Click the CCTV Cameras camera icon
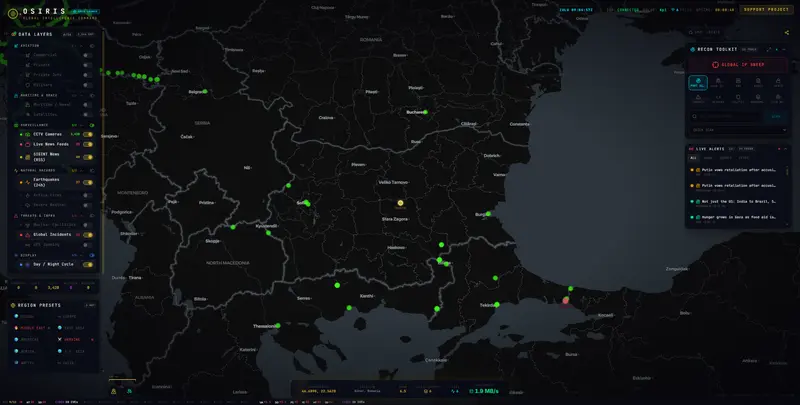Image resolution: width=800 pixels, height=405 pixels. (x=28, y=134)
